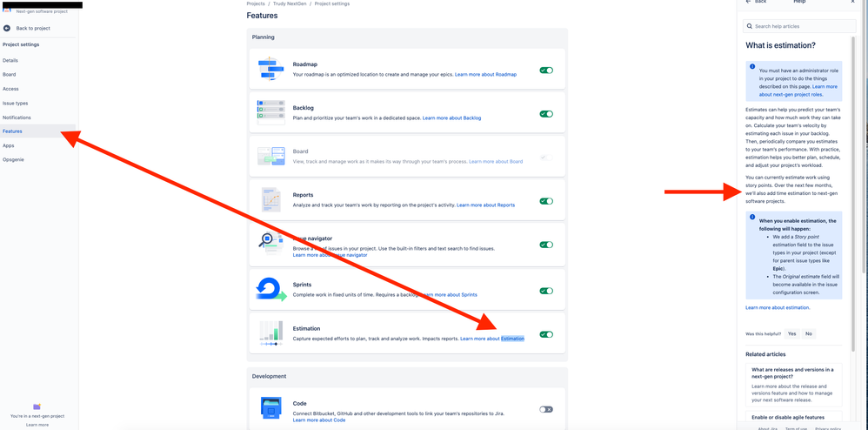The height and width of the screenshot is (430, 868).
Task: Open releases and versions related article
Action: coord(793,385)
